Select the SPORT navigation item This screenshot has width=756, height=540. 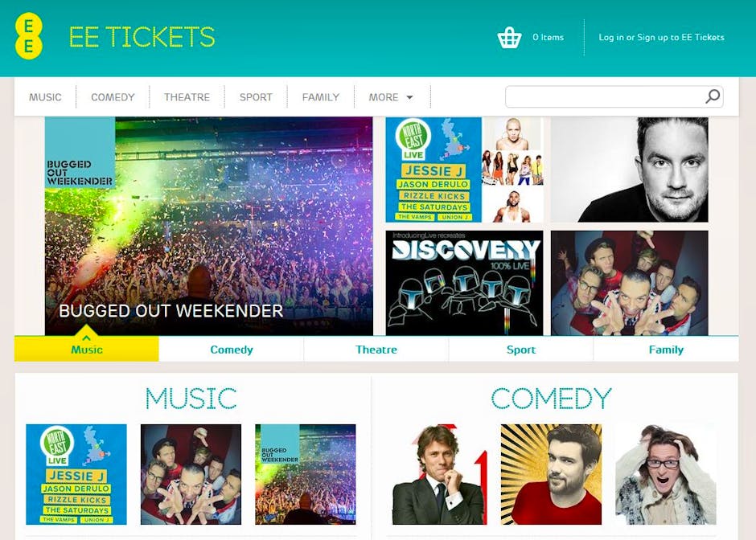coord(256,97)
